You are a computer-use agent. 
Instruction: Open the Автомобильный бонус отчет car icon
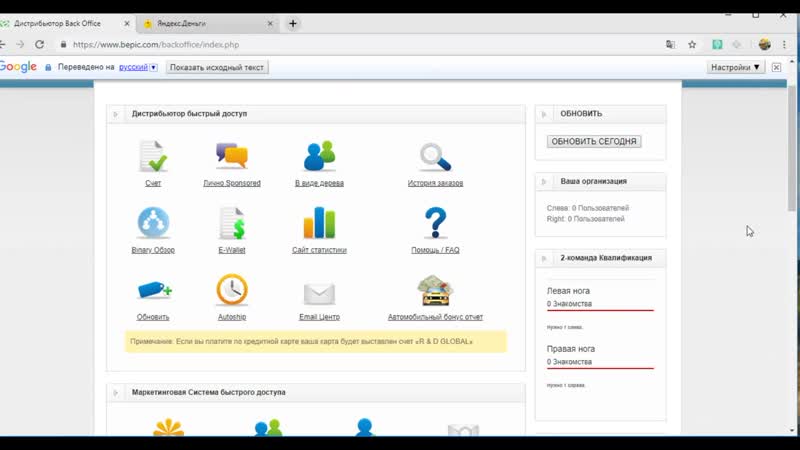(x=435, y=290)
